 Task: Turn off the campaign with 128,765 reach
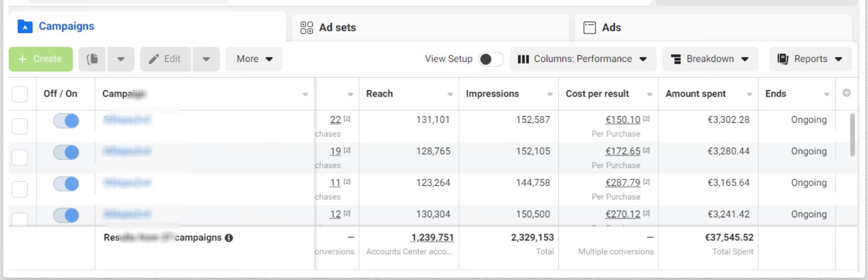click(x=66, y=152)
